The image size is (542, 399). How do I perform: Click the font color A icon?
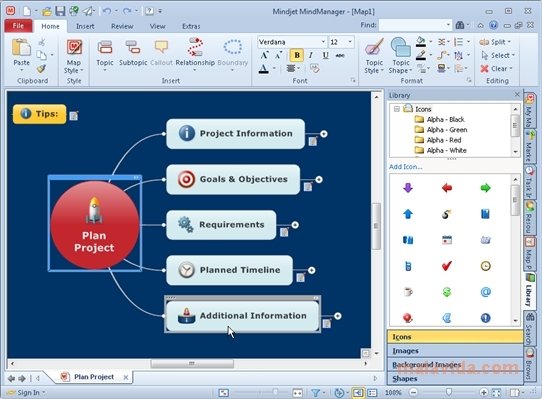(x=263, y=69)
